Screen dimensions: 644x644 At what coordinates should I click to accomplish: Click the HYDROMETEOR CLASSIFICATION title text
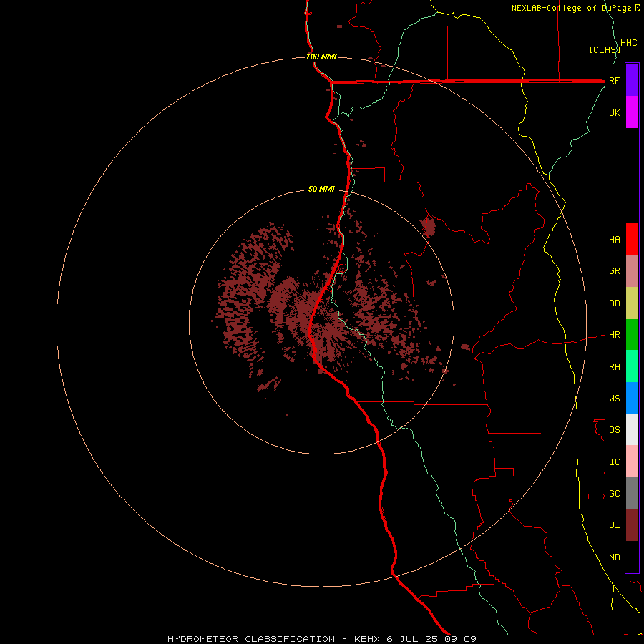click(x=251, y=639)
